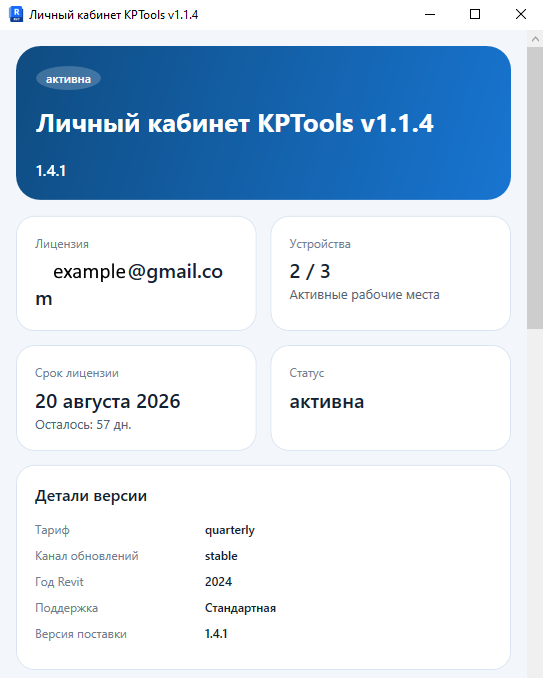The image size is (543, 678).
Task: Maximize the KPTools window
Action: point(475,14)
